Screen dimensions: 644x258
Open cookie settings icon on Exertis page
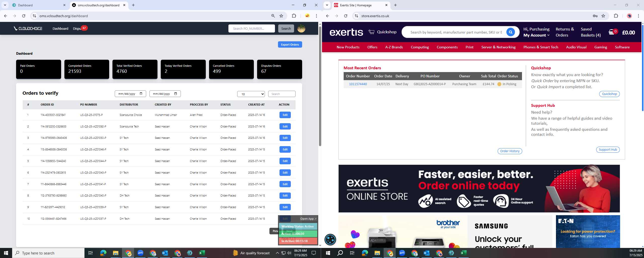click(x=330, y=239)
